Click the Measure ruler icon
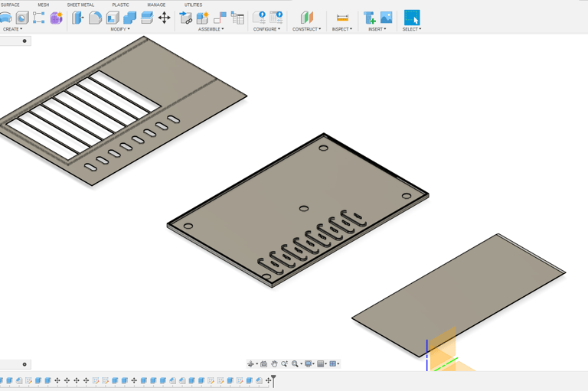The height and width of the screenshot is (391, 588). [x=342, y=17]
